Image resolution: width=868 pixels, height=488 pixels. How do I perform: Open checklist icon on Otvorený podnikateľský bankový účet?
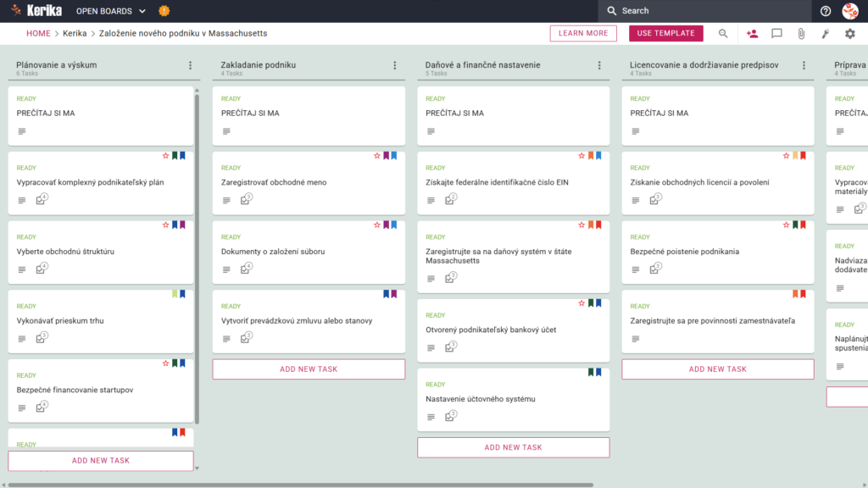pos(451,347)
